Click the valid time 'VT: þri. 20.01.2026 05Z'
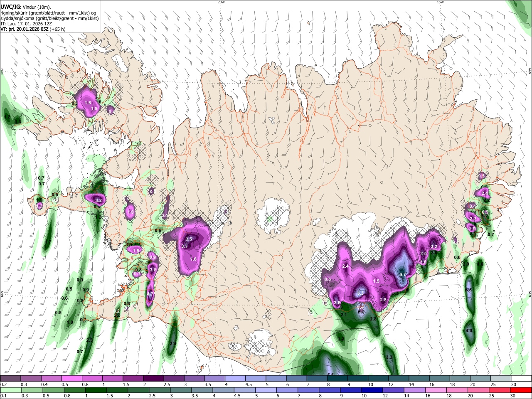The image size is (532, 399). tap(24, 29)
